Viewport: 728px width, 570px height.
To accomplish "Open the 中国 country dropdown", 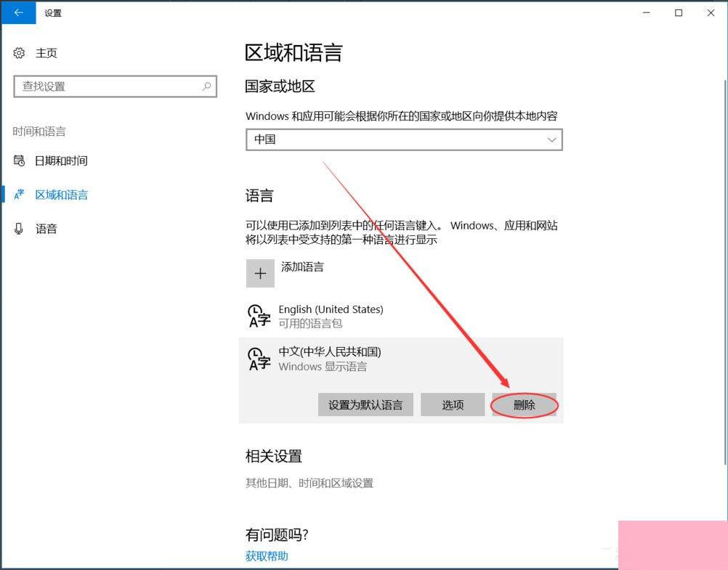I will [x=404, y=139].
